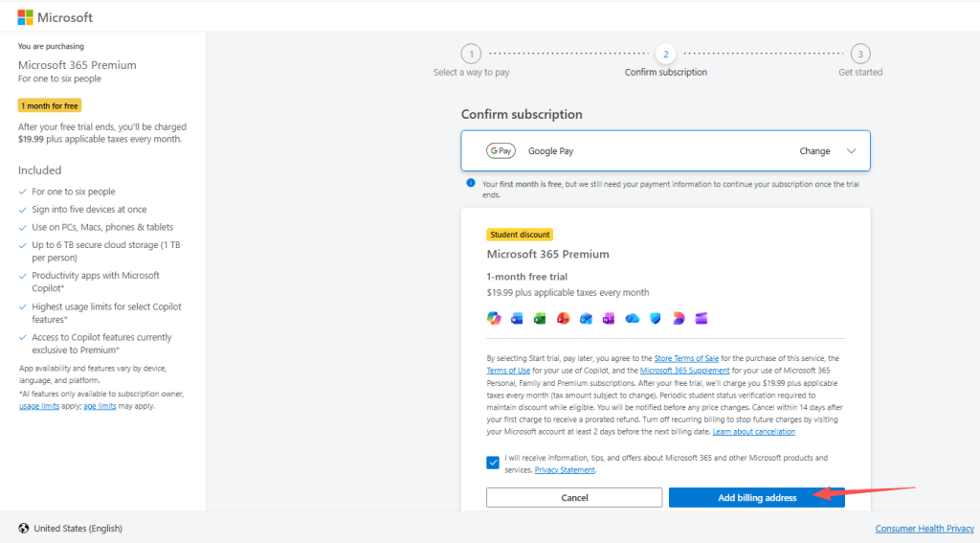Screen dimensions: 980x543
Task: Open the Store Terms of Sale link
Action: coord(689,358)
